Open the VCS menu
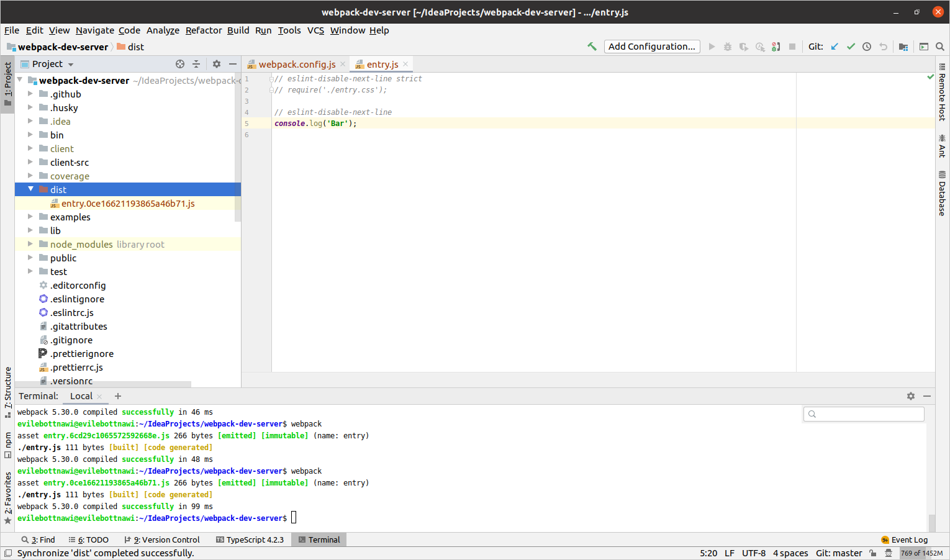The image size is (950, 560). tap(315, 30)
